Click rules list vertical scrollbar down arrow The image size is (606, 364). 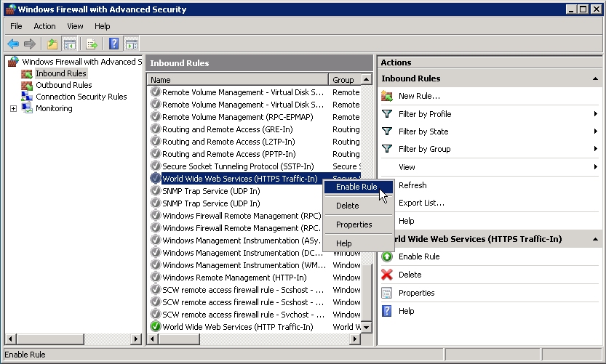click(x=366, y=327)
